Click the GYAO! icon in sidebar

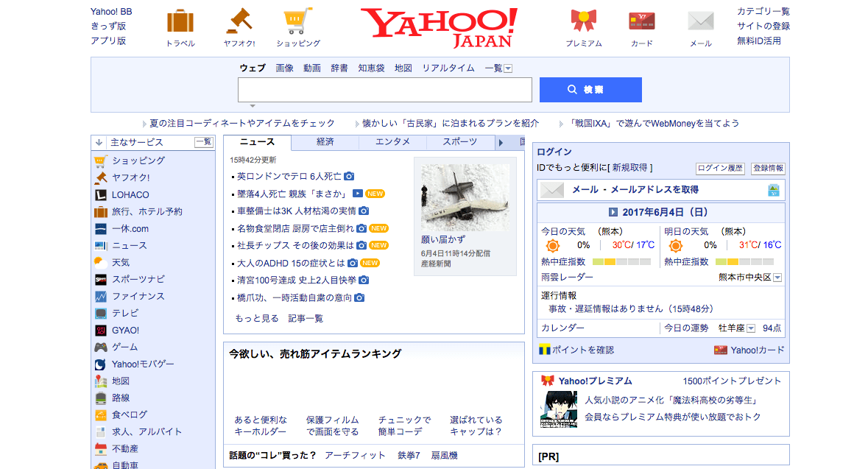pyautogui.click(x=101, y=331)
